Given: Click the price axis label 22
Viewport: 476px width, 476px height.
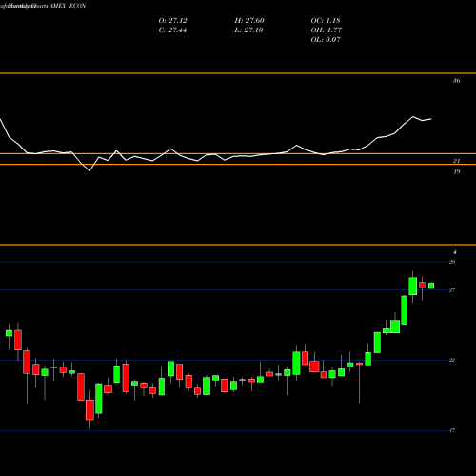Looking at the screenshot, I should [452, 360].
